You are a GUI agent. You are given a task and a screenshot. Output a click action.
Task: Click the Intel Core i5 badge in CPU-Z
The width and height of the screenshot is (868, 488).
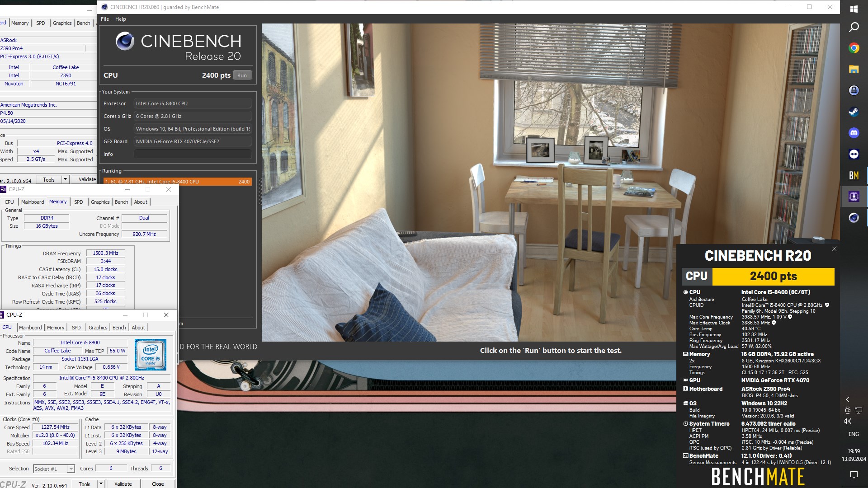[x=151, y=355]
